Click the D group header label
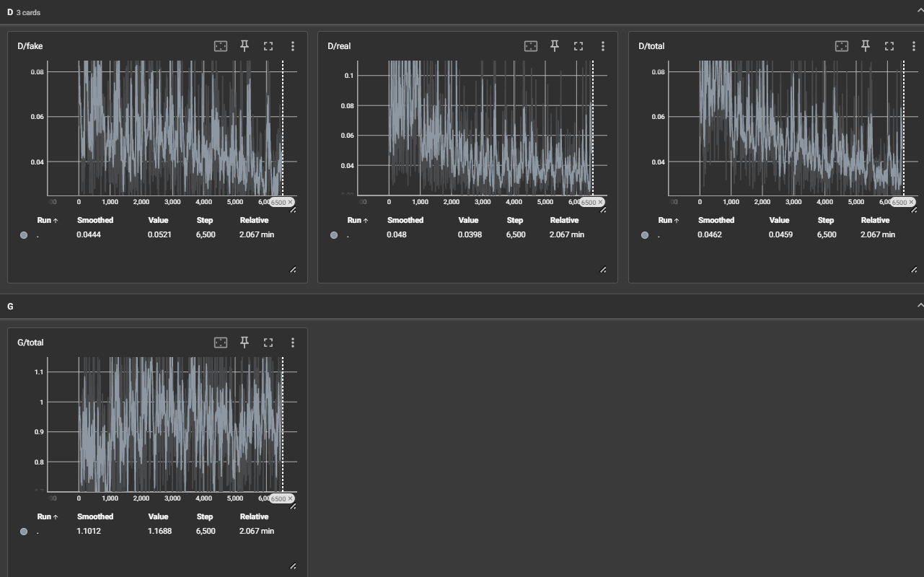The width and height of the screenshot is (924, 577). tap(10, 12)
